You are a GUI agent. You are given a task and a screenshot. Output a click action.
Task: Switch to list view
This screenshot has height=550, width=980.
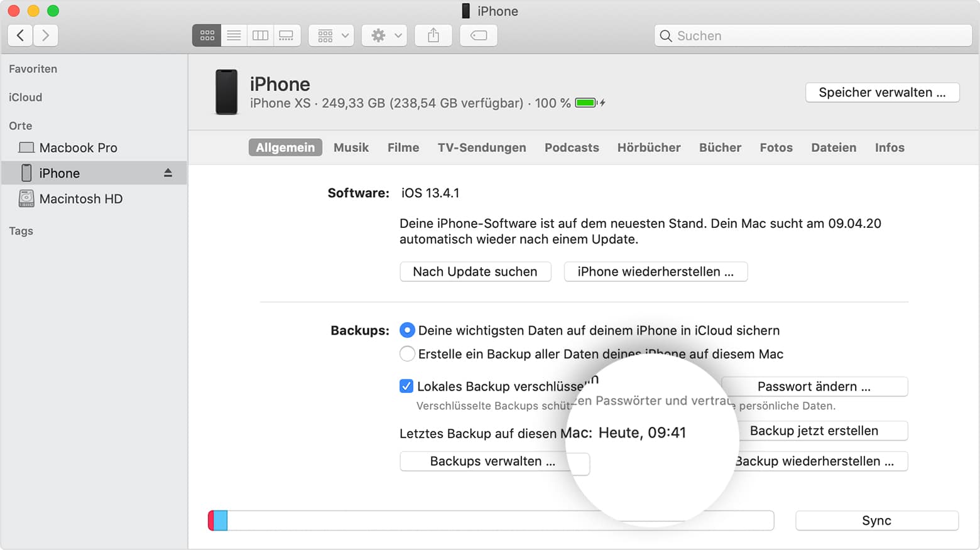pyautogui.click(x=234, y=36)
